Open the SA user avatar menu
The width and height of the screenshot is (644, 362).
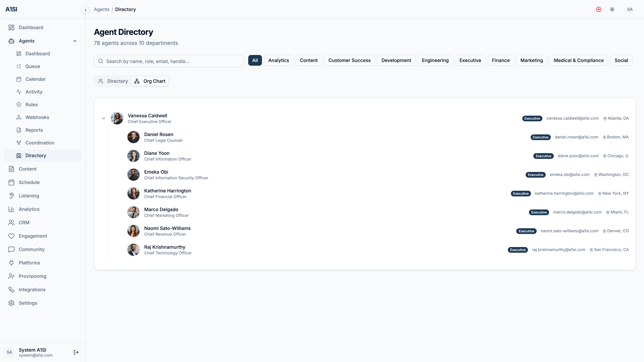(x=630, y=10)
